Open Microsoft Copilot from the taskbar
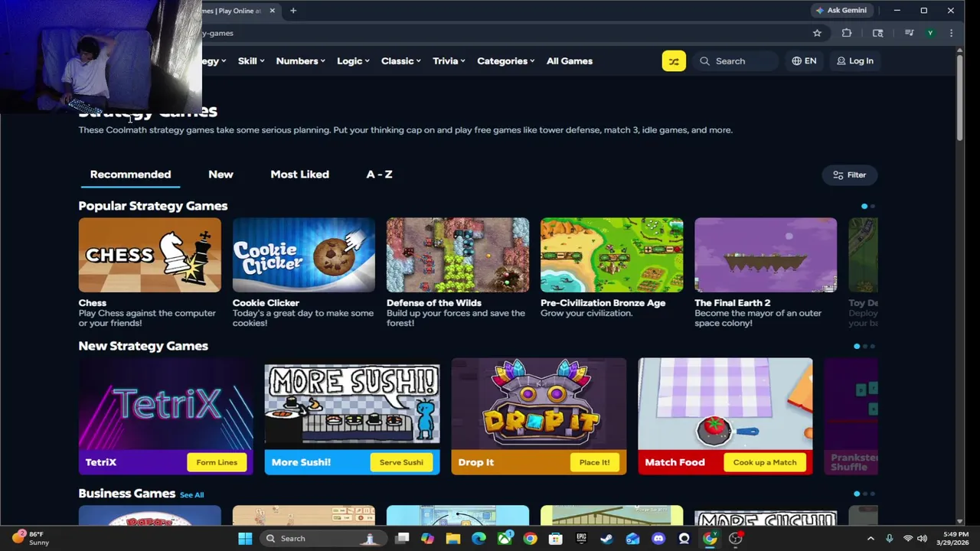 click(x=427, y=539)
